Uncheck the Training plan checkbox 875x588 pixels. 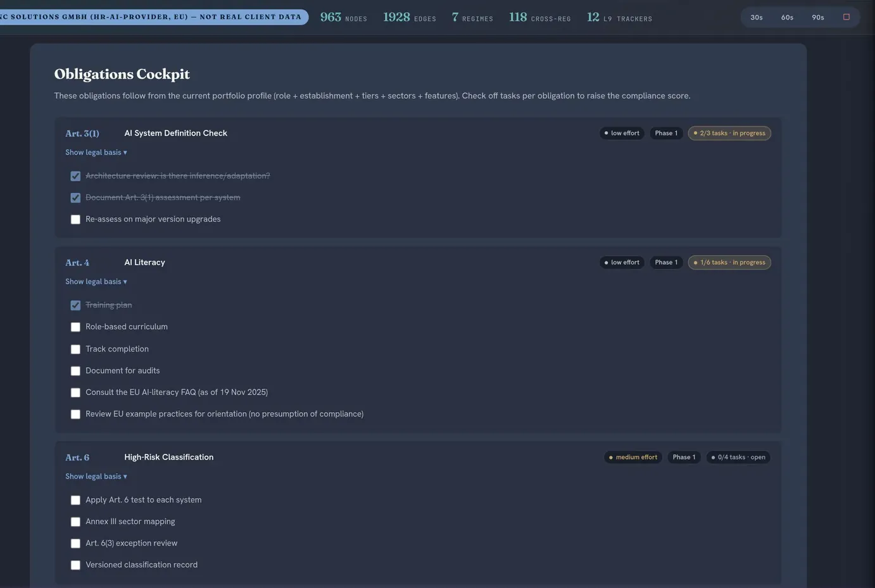coord(75,305)
